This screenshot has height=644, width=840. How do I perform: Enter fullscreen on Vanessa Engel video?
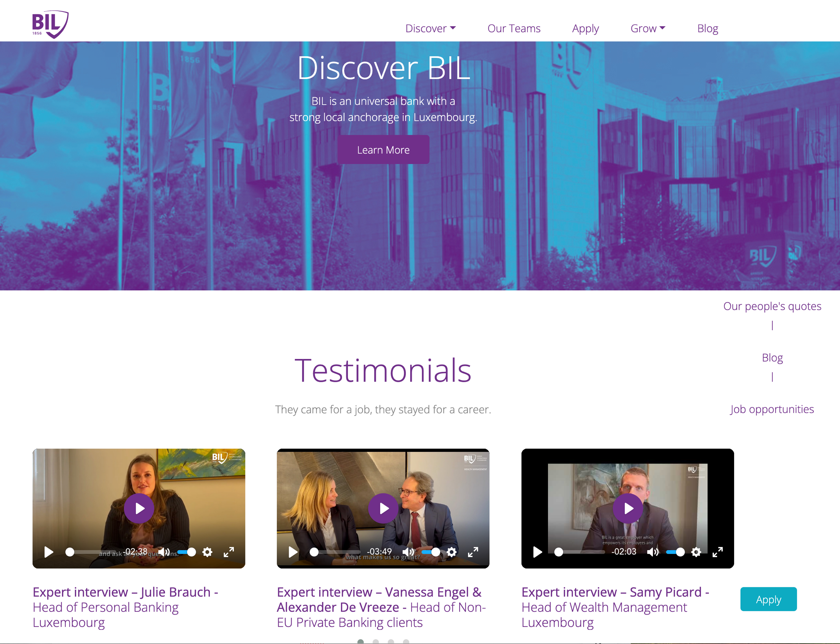pyautogui.click(x=473, y=552)
